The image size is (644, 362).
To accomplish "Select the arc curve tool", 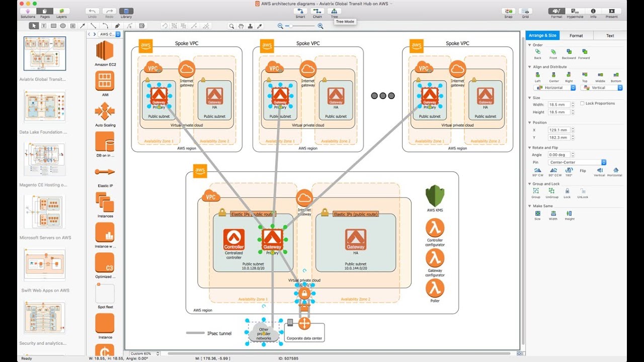I will point(105,26).
